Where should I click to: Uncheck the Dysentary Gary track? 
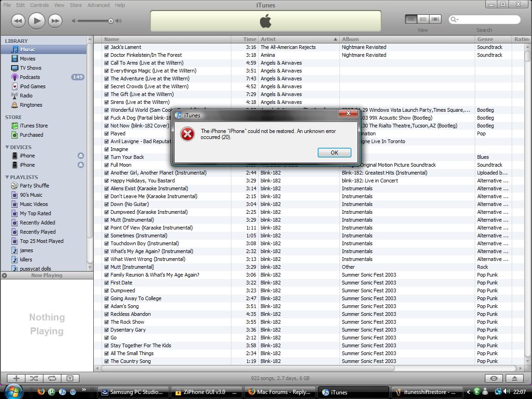click(107, 330)
